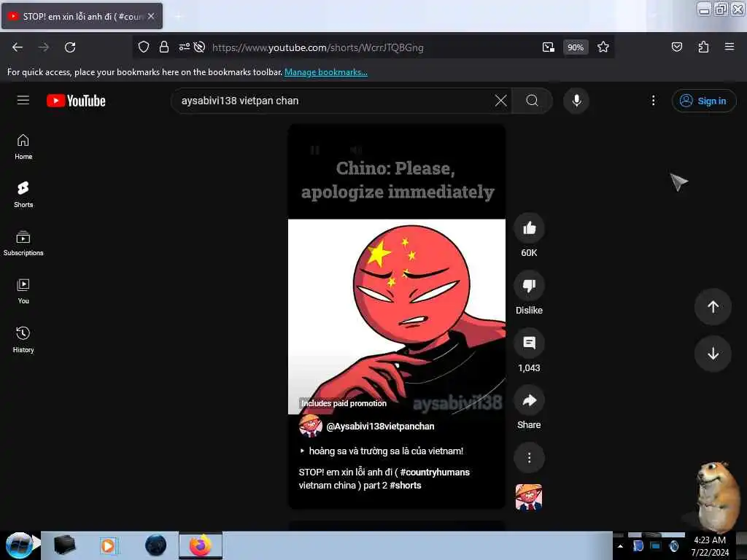Open the You section in the sidebar
This screenshot has height=560, width=747.
[23, 291]
